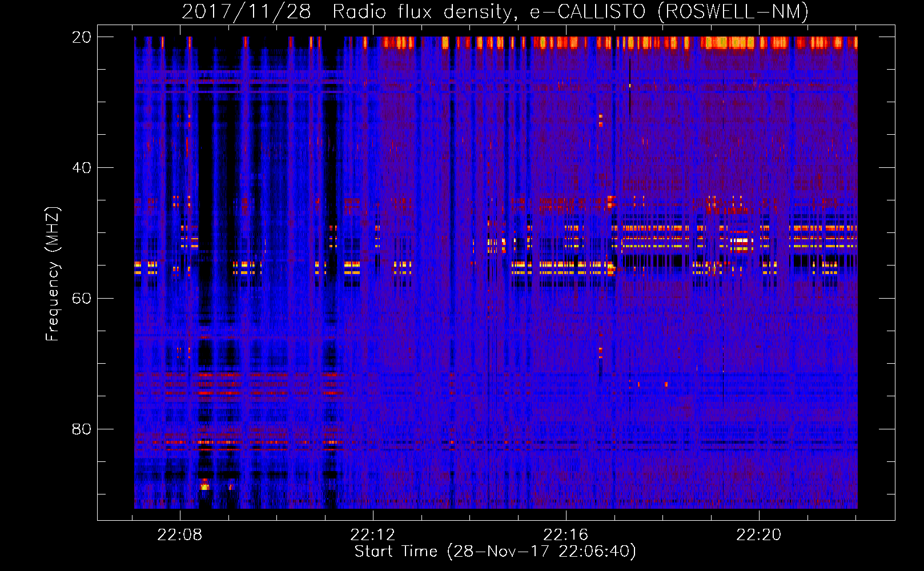Click the 80 frequency tick label
Screen dimensions: 924x571
[x=82, y=429]
